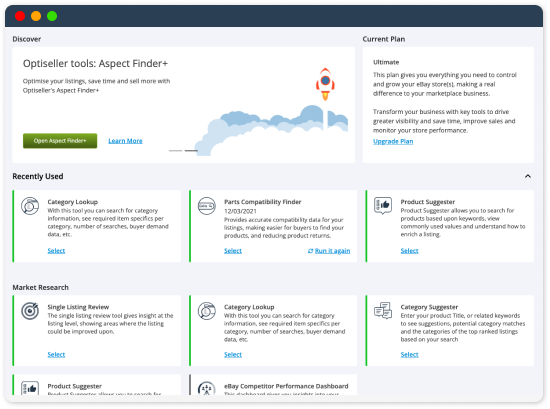Screen dimensions: 550x409
Task: Click the eBay Competitor Performance Dashboard title
Action: (286, 386)
